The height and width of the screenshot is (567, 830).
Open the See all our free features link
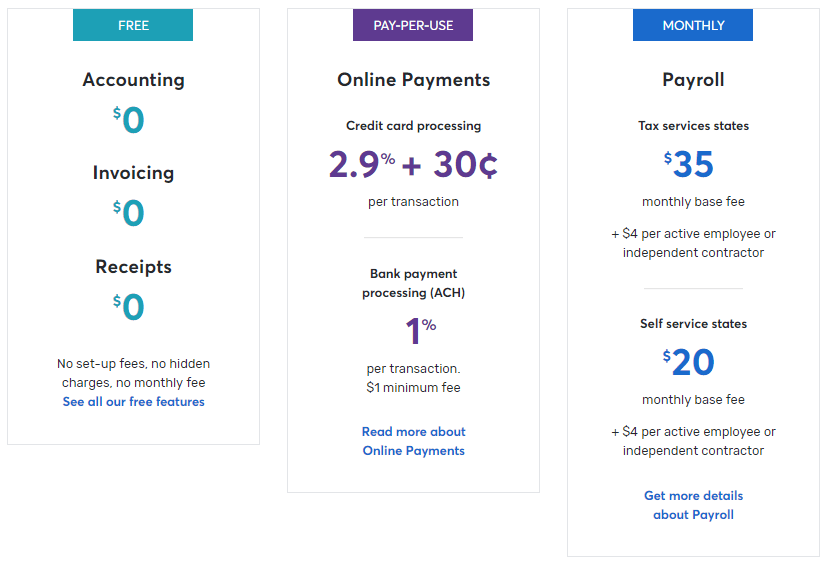coord(133,402)
